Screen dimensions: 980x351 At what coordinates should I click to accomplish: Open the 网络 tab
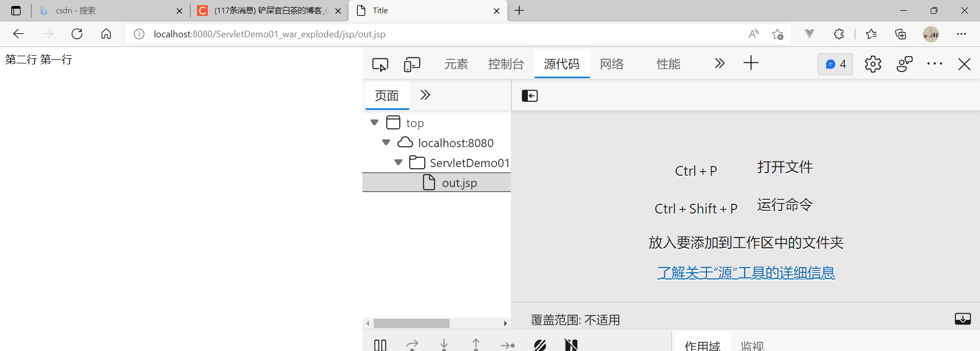pos(612,64)
